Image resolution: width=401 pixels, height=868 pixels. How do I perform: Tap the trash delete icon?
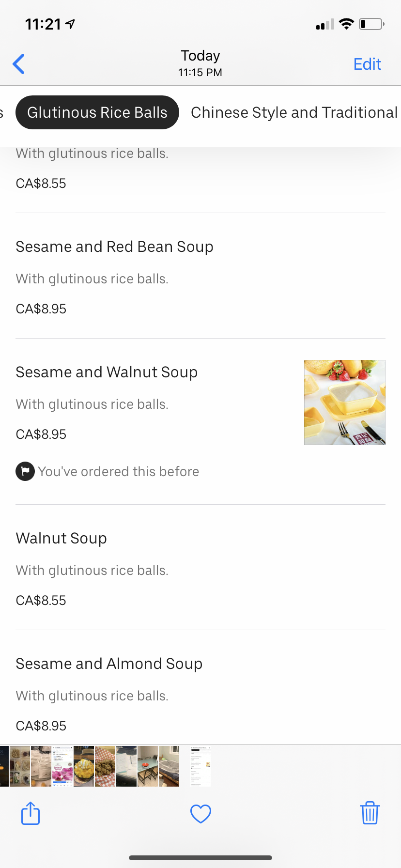(x=370, y=813)
